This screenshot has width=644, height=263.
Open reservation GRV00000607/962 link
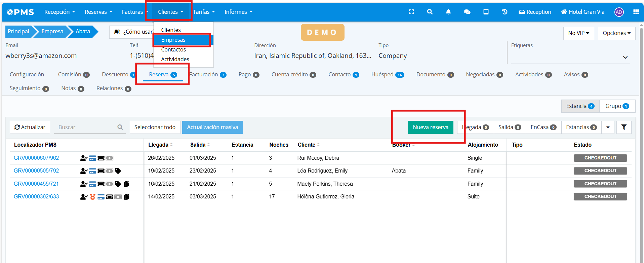[x=36, y=158]
